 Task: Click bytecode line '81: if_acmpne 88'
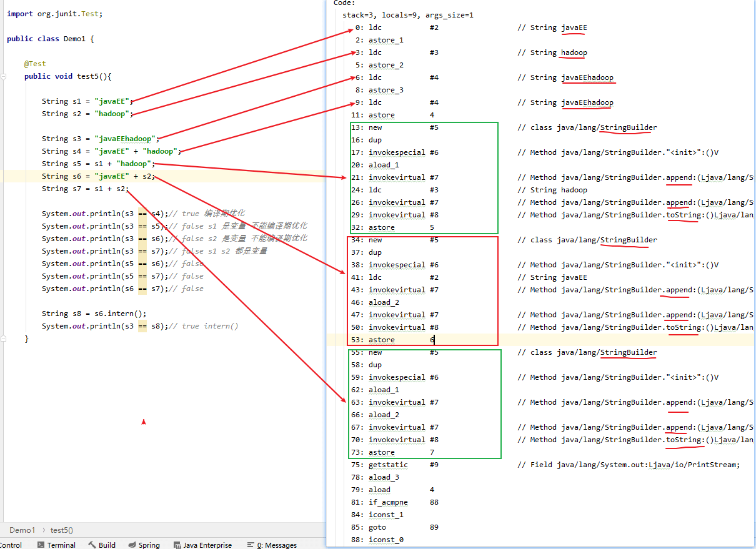coord(395,502)
